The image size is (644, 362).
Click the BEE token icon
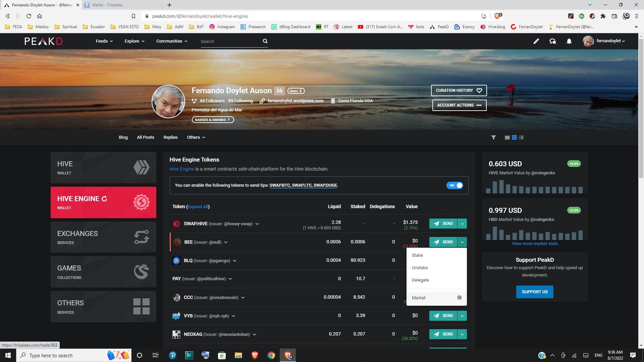[177, 242]
